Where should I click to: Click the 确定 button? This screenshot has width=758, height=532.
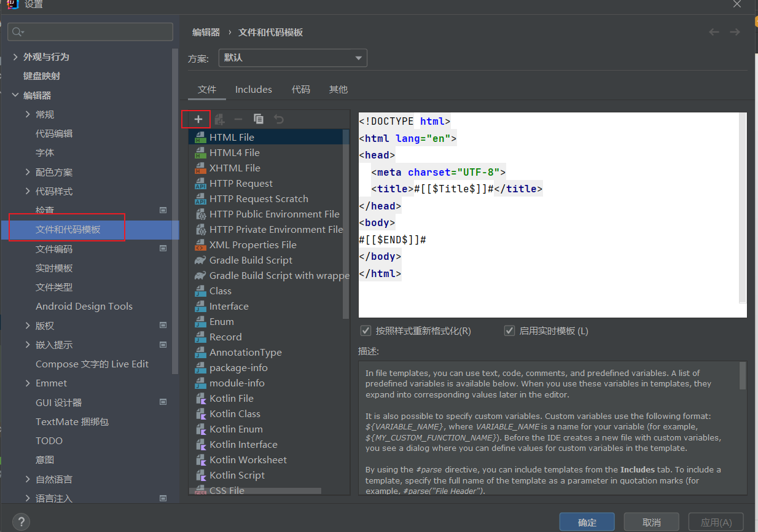pos(587,522)
